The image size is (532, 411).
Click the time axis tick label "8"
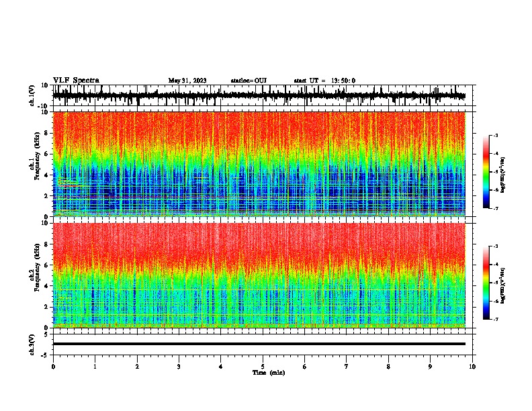pos(388,367)
